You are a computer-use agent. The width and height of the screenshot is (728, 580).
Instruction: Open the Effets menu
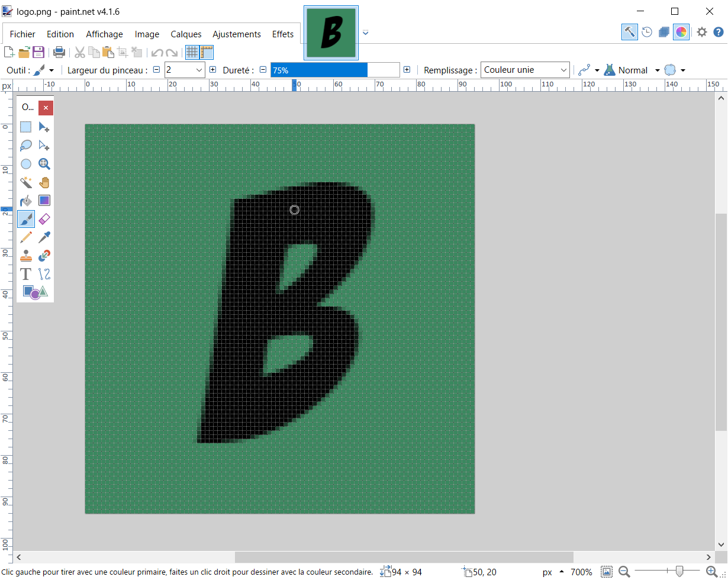click(283, 34)
